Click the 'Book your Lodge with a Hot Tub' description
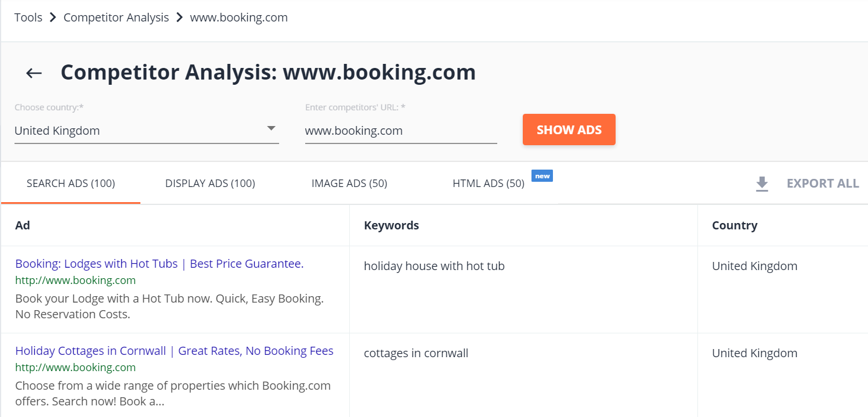 tap(169, 307)
